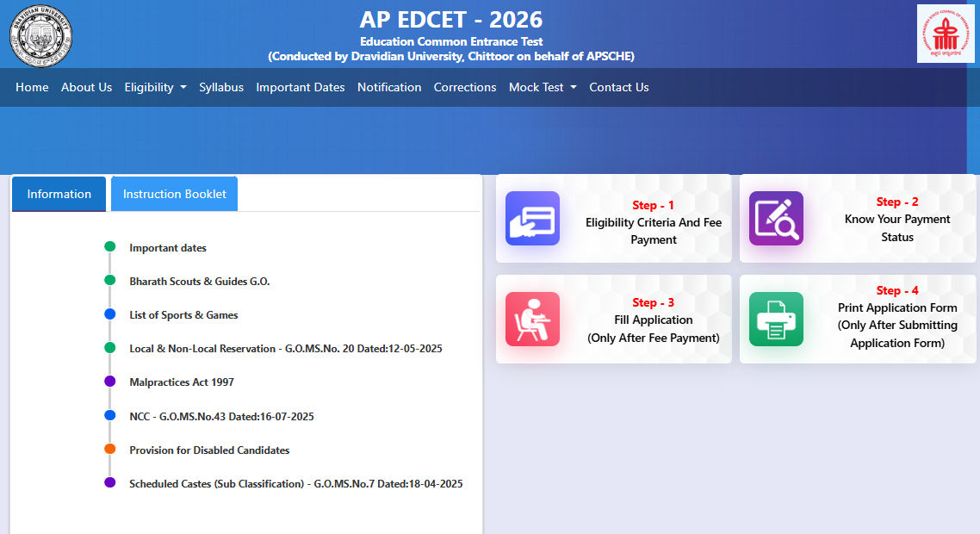Open the Syllabus menu item

[x=221, y=88]
